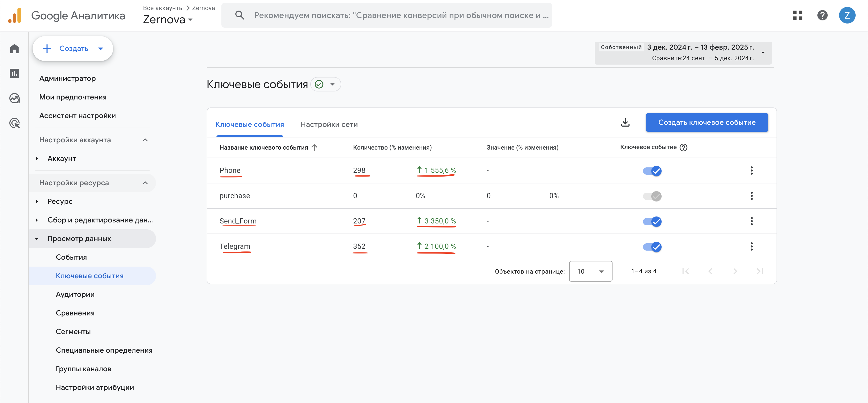Open the Home icon in left sidebar

pyautogui.click(x=14, y=49)
